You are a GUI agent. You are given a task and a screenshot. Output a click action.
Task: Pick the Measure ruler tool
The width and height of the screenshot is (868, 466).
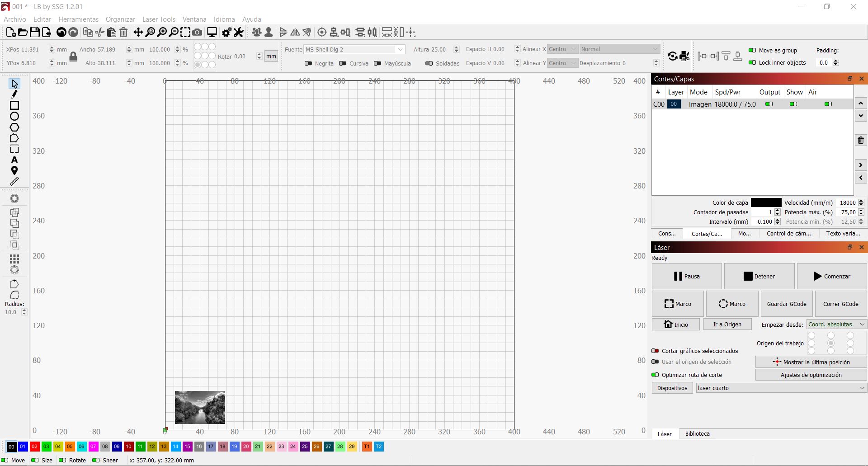[x=14, y=181]
